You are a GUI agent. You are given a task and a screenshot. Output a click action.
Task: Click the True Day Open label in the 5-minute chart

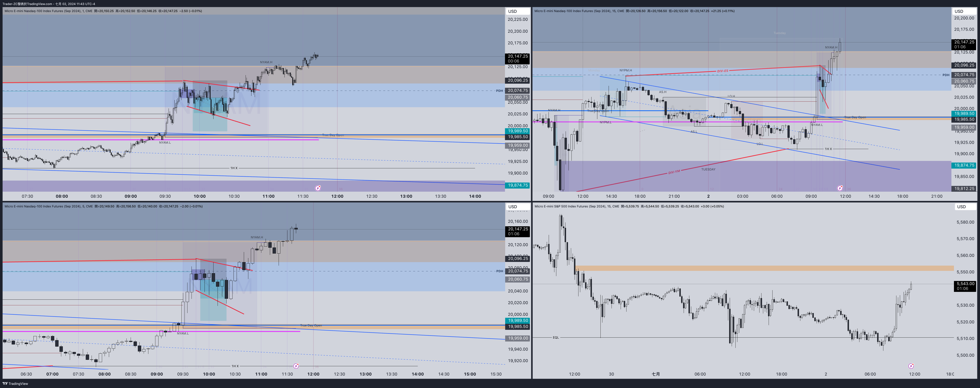point(311,326)
